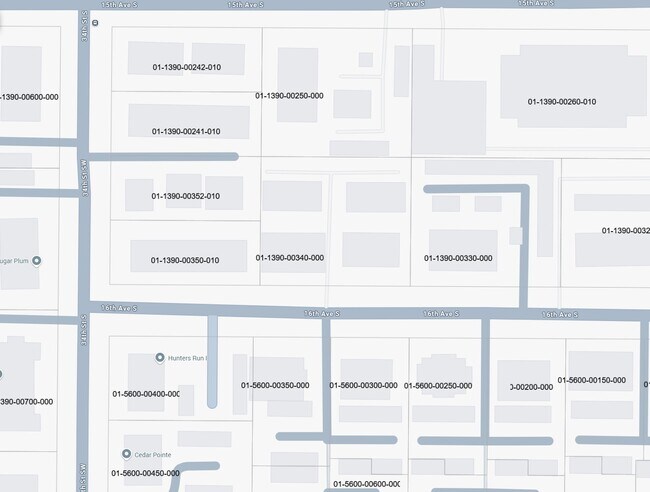The image size is (650, 492).
Task: Identify parcel 01-5600-00400-000
Action: click(x=145, y=394)
